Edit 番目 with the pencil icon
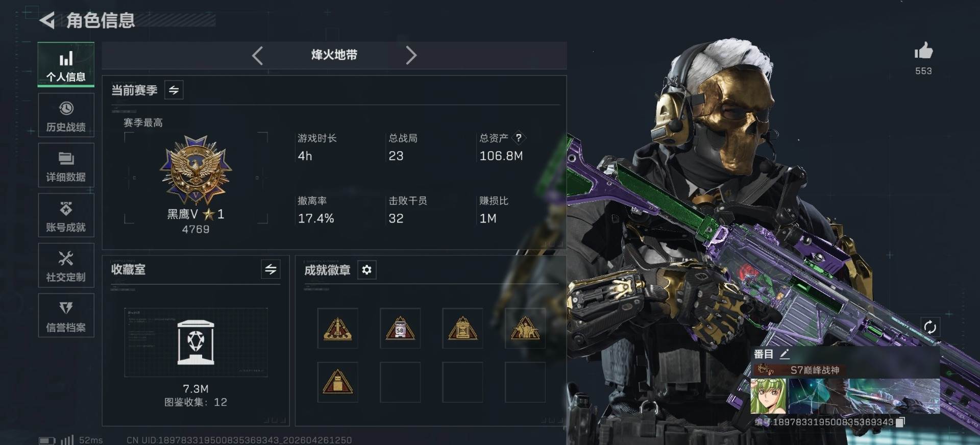 [x=785, y=354]
